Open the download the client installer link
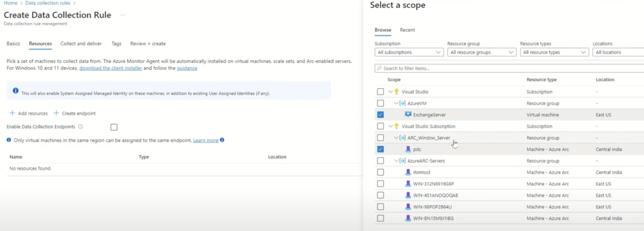 click(111, 68)
